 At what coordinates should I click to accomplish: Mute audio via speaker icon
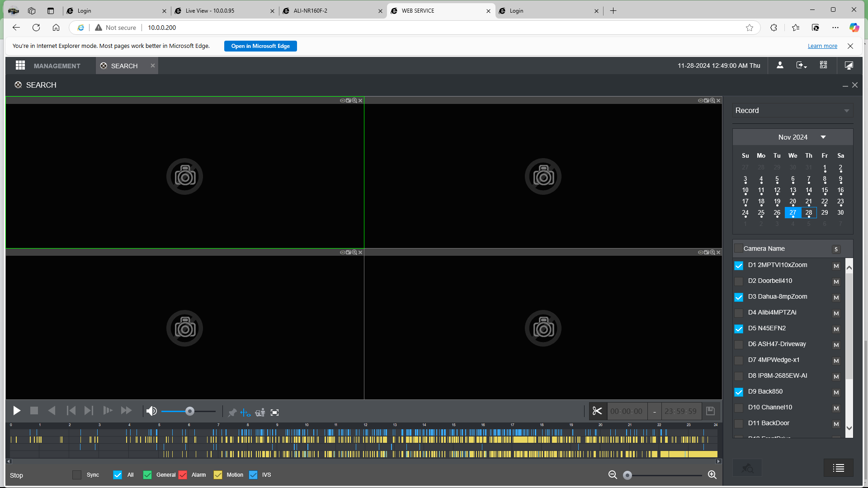click(151, 411)
